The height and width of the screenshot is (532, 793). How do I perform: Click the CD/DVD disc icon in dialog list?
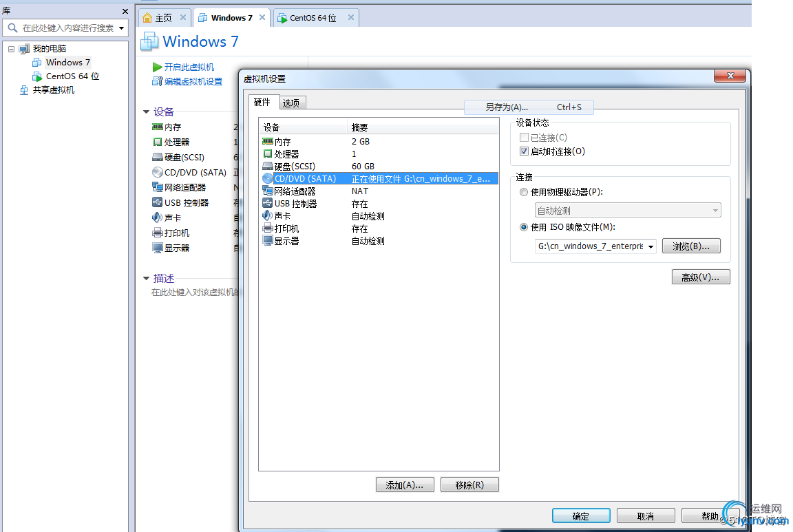[x=268, y=178]
